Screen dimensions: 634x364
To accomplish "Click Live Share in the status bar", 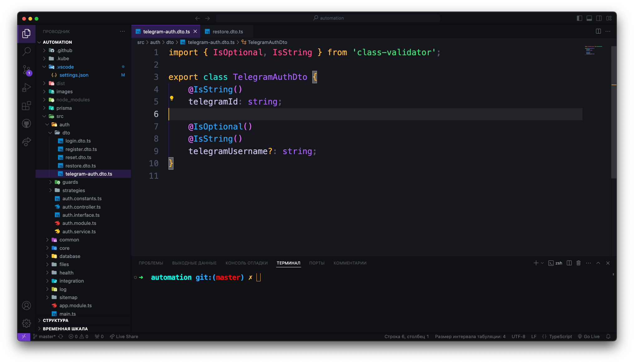I will click(124, 337).
